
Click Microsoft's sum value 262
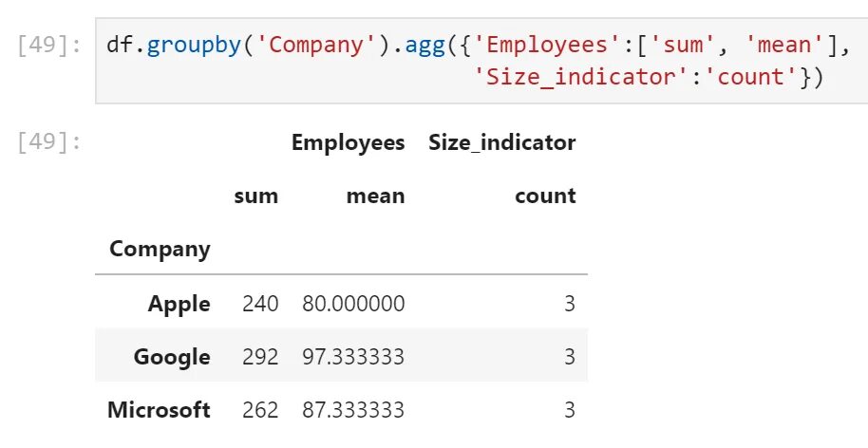[x=260, y=410]
